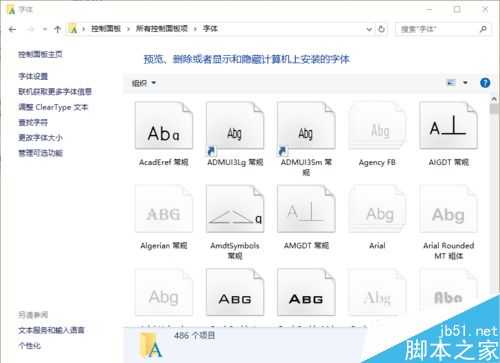Open 管理可选功能 link
500x363 pixels.
point(40,153)
